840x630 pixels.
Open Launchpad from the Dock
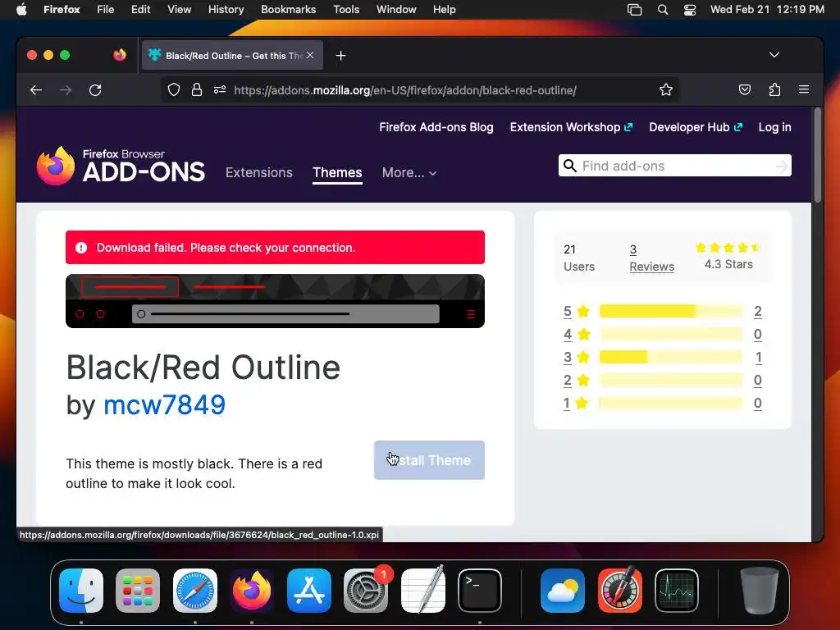click(x=138, y=591)
